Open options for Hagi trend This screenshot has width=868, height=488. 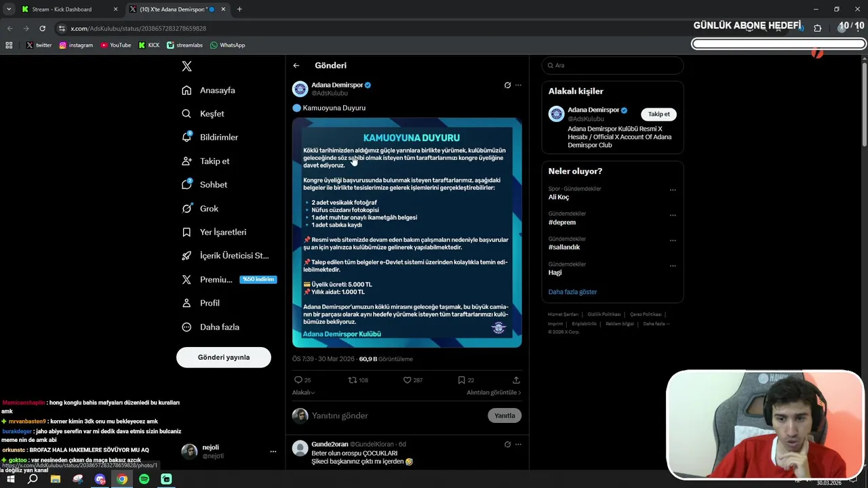[673, 265]
